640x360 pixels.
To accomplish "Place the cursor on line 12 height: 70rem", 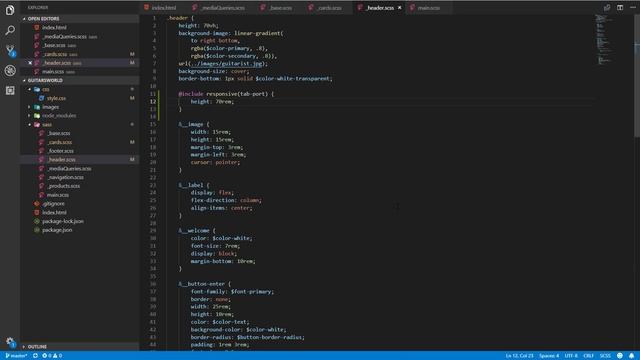I will 212,102.
